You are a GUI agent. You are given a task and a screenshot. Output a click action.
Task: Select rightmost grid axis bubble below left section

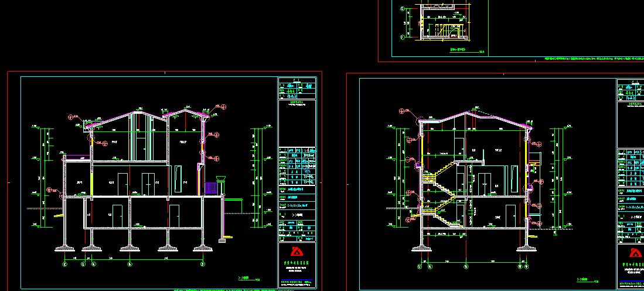tap(203, 264)
